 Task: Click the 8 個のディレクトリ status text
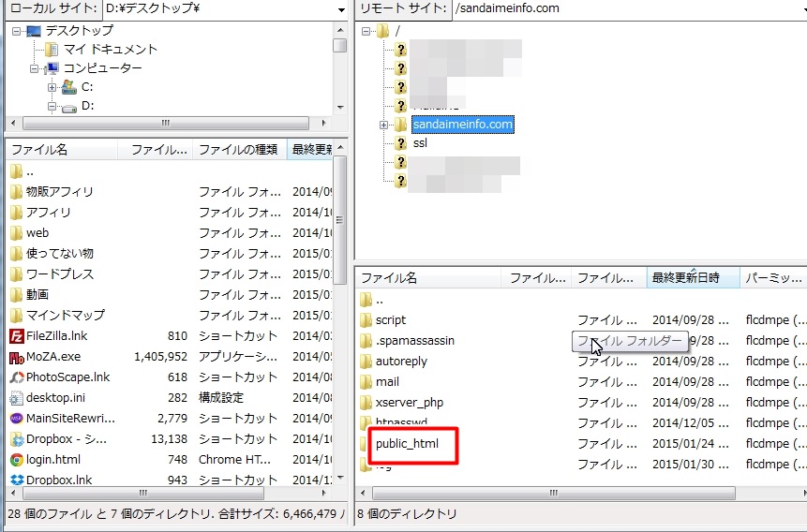[x=407, y=514]
